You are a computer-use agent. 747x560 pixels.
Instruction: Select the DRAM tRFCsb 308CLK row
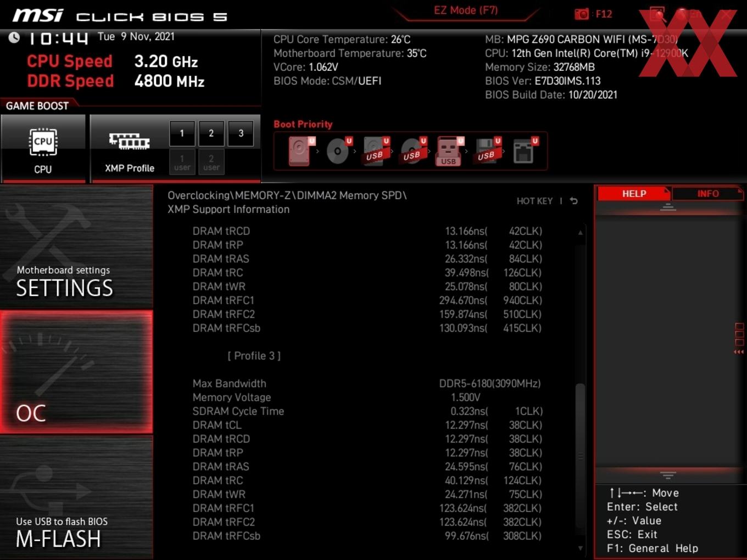pyautogui.click(x=367, y=536)
